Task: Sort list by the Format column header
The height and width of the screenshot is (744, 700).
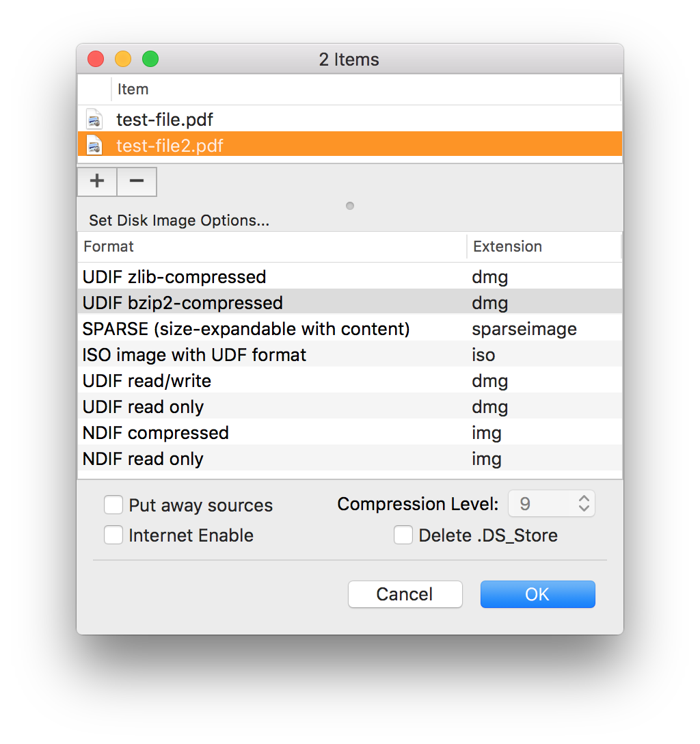Action: point(273,247)
